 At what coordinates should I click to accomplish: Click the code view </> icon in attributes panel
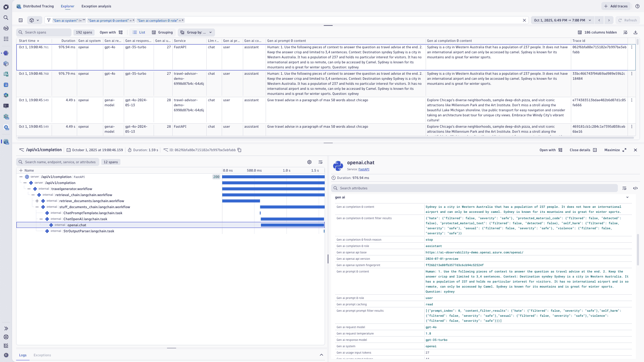pos(636,188)
